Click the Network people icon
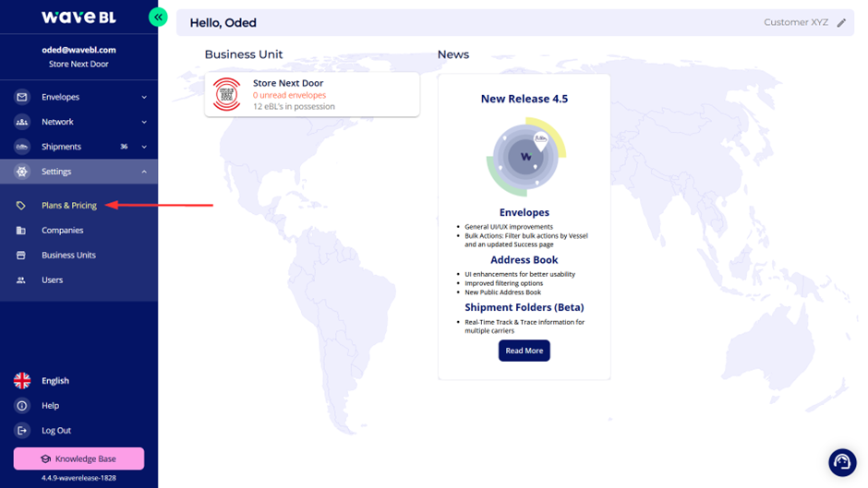Screen dimensions: 868x488 point(22,122)
